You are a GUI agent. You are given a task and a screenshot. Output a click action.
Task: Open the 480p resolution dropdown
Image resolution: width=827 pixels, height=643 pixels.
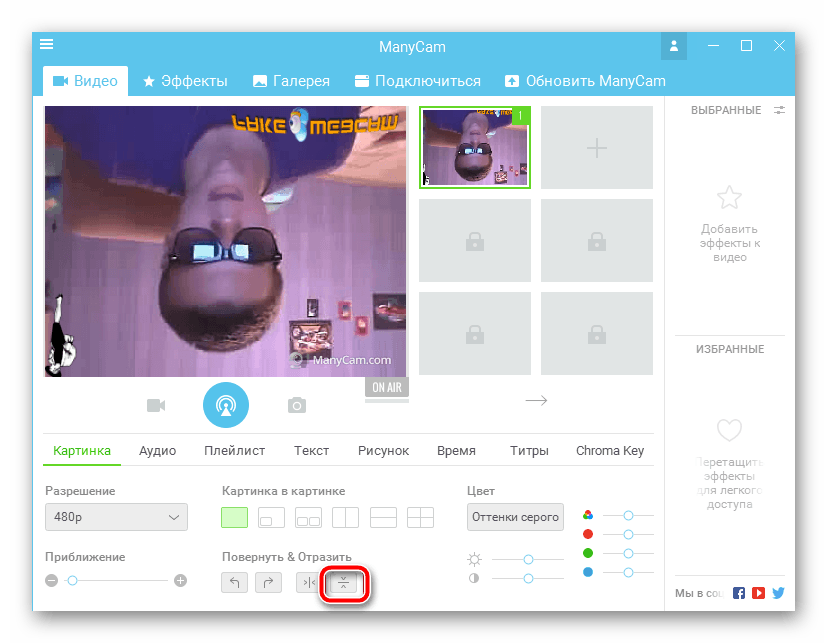coord(116,517)
